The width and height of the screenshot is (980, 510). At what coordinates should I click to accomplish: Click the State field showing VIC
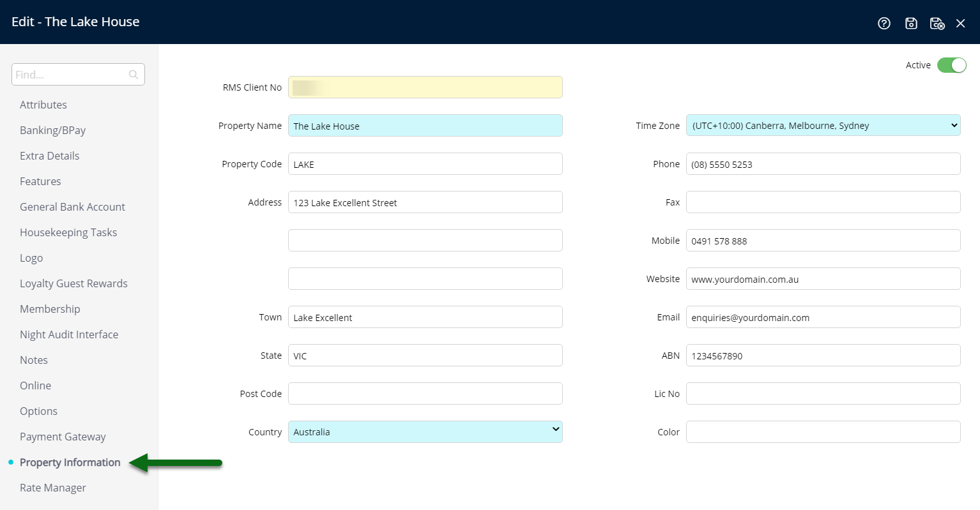[425, 356]
